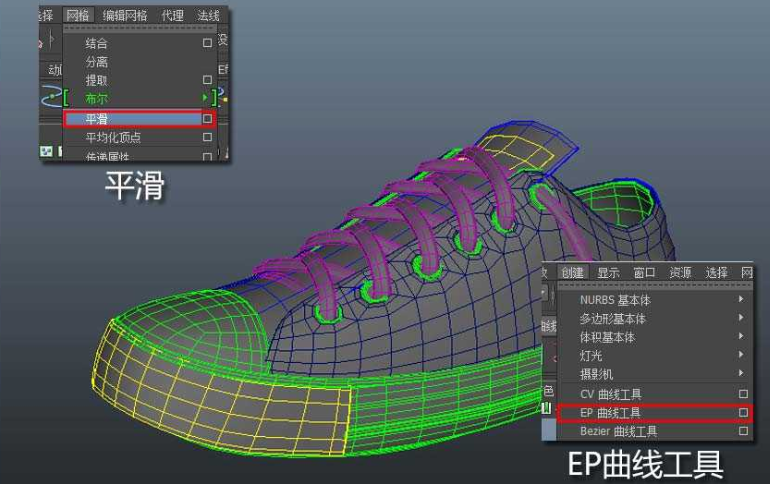Open the 网格 menu tab
770x484 pixels.
(x=78, y=15)
